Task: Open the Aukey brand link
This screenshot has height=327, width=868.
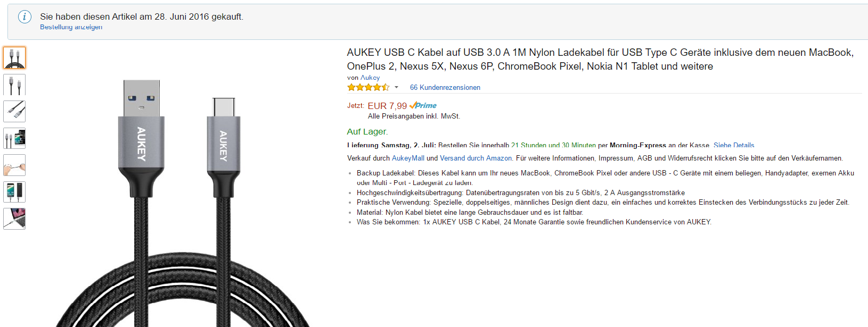Action: tap(370, 78)
